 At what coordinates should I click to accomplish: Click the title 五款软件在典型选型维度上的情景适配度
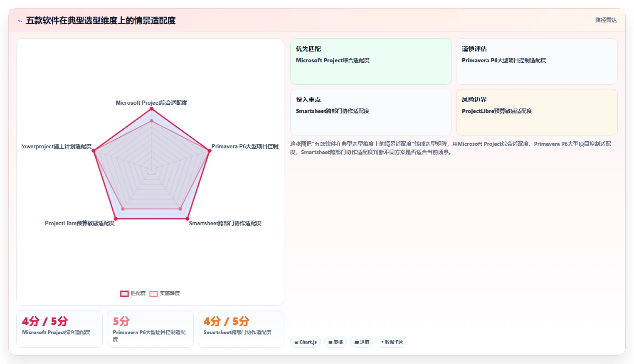[x=101, y=20]
